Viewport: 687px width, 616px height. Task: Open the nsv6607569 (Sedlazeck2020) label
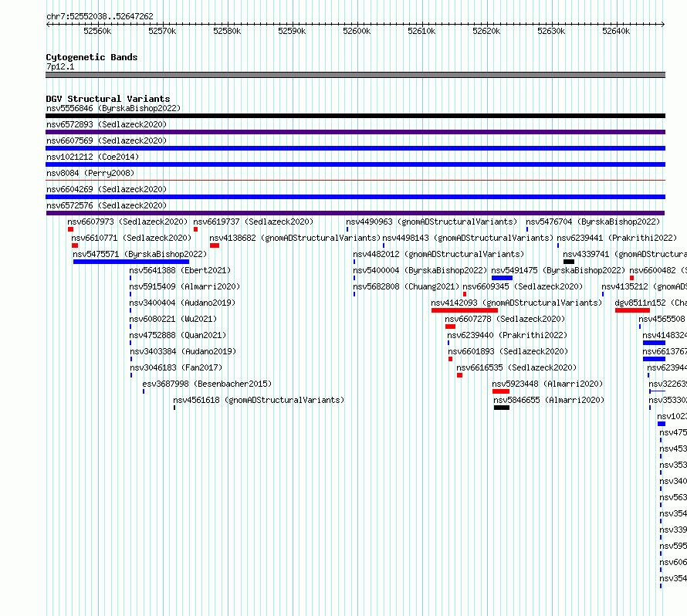(x=107, y=140)
